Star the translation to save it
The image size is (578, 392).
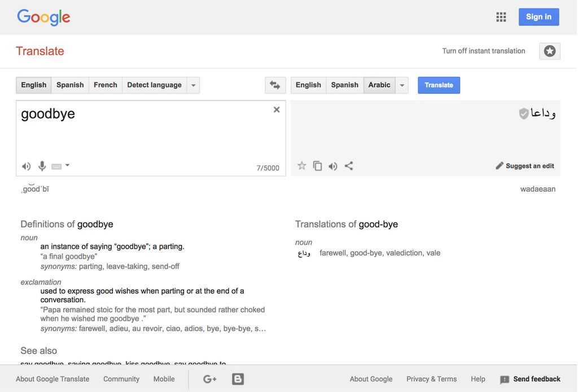coord(302,165)
